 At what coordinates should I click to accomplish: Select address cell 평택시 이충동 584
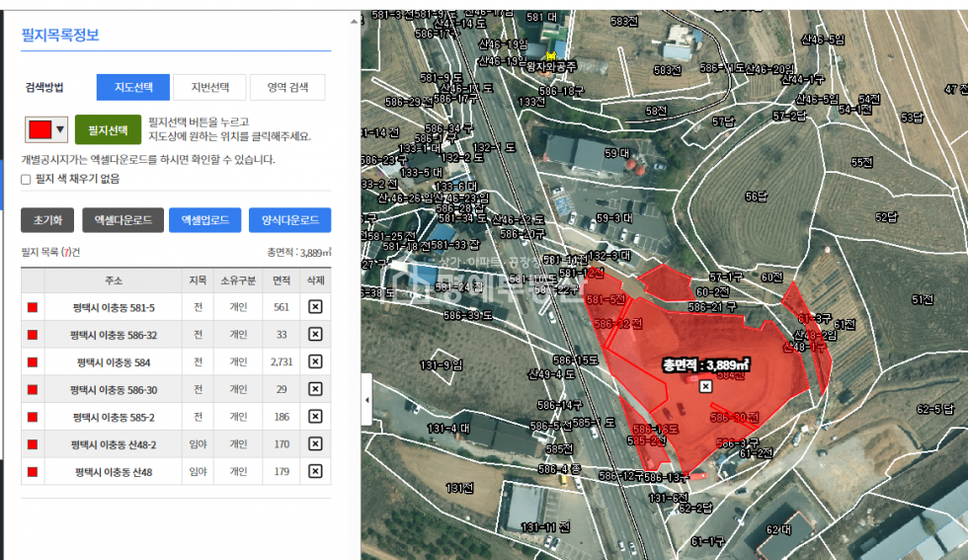[x=114, y=362]
